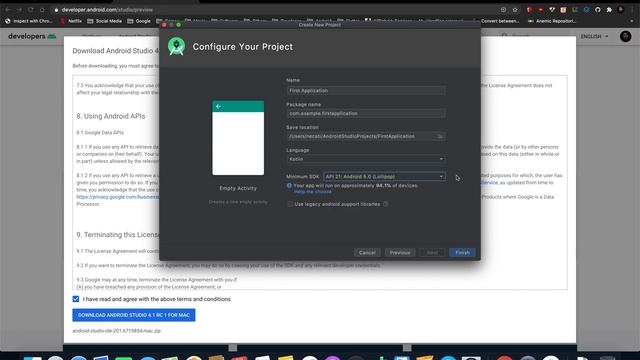
Task: Click the Previous button
Action: pos(400,253)
